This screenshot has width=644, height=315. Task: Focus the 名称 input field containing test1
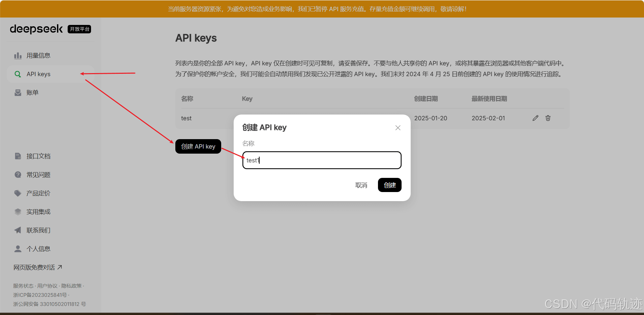322,160
